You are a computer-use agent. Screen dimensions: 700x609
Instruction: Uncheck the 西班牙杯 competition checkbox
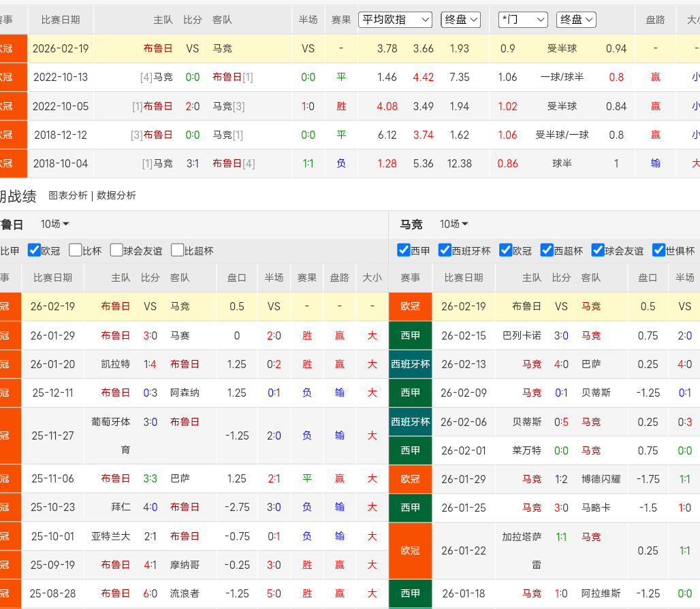point(445,250)
